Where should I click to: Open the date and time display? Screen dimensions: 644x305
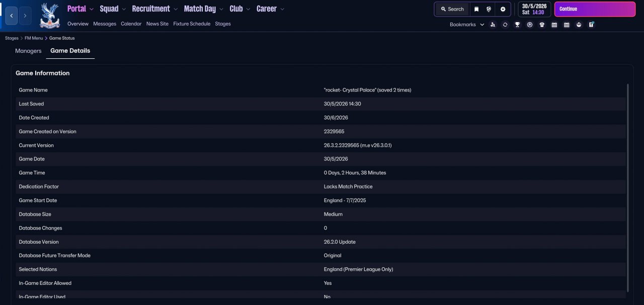click(x=534, y=9)
